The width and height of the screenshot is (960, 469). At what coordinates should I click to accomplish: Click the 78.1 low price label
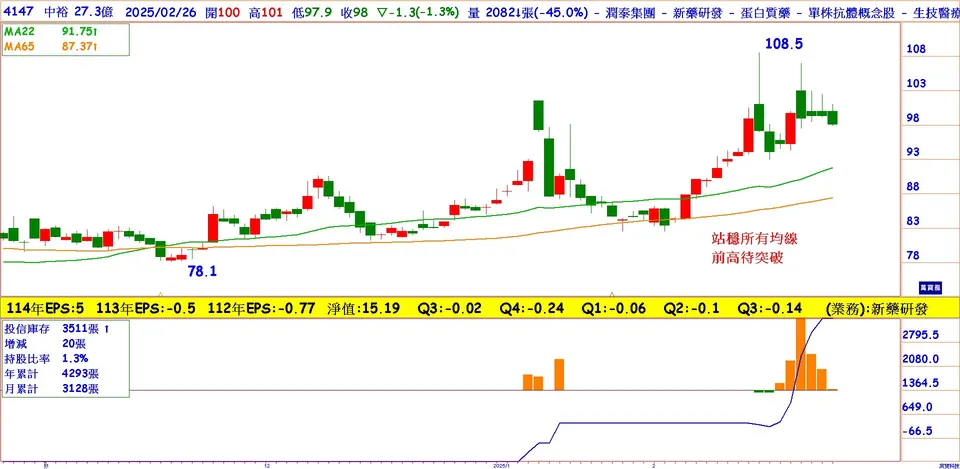[x=202, y=271]
